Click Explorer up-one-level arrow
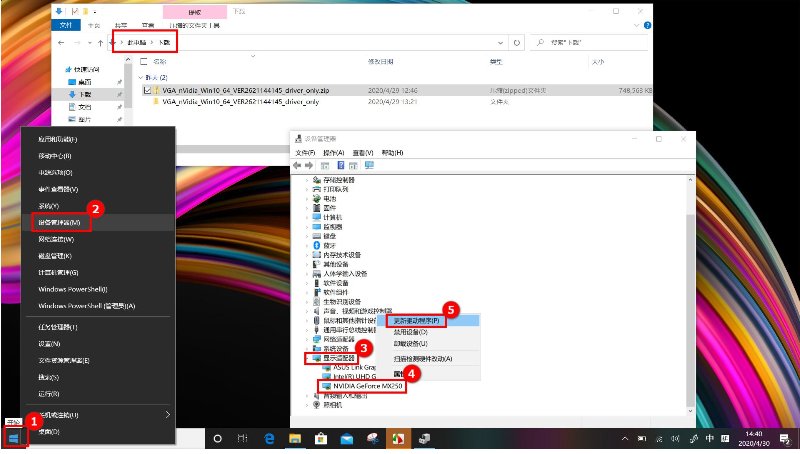The image size is (800, 454). [x=101, y=43]
